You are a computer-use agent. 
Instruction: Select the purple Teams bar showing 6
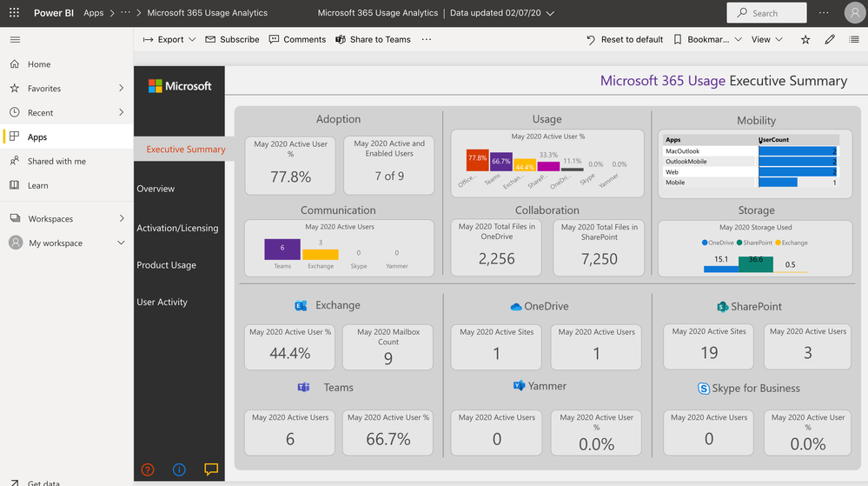point(282,250)
